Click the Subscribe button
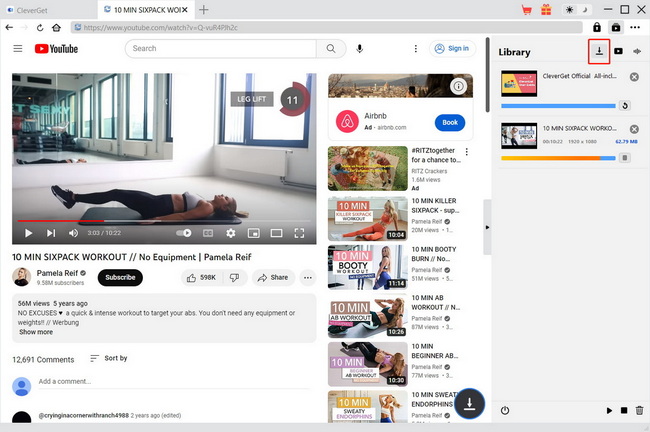Viewport: 650px width, 432px height. tap(120, 277)
